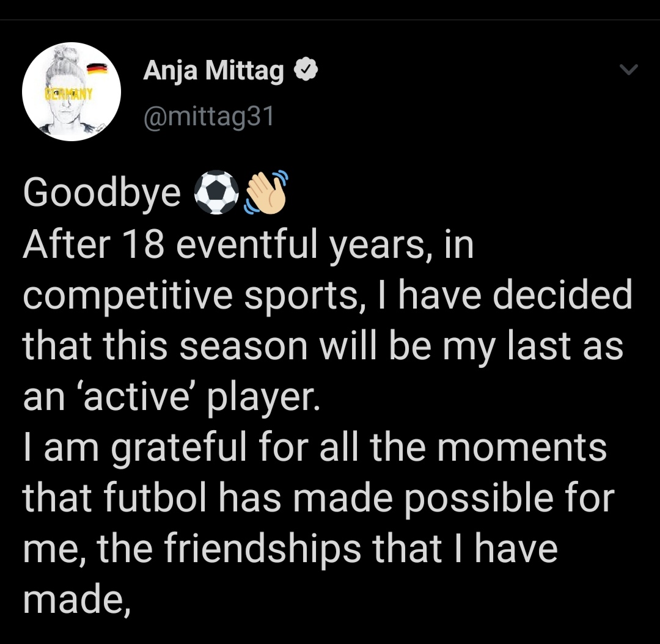Click the word futbol
Image resolution: width=660 pixels, height=644 pixels.
[x=155, y=498]
